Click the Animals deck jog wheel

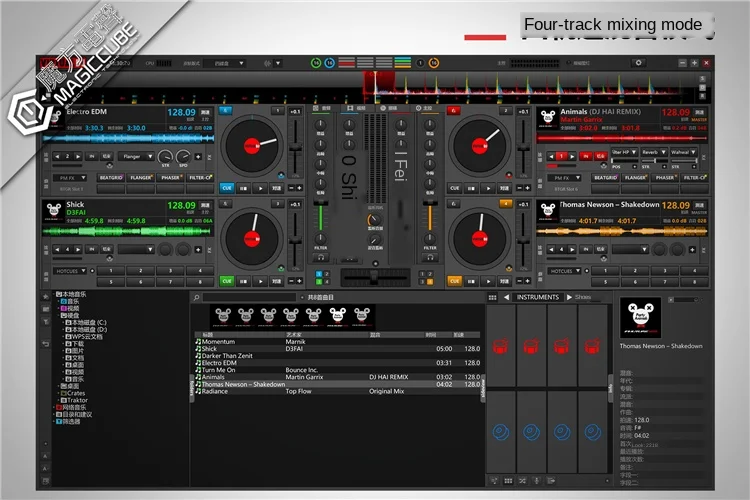480,146
